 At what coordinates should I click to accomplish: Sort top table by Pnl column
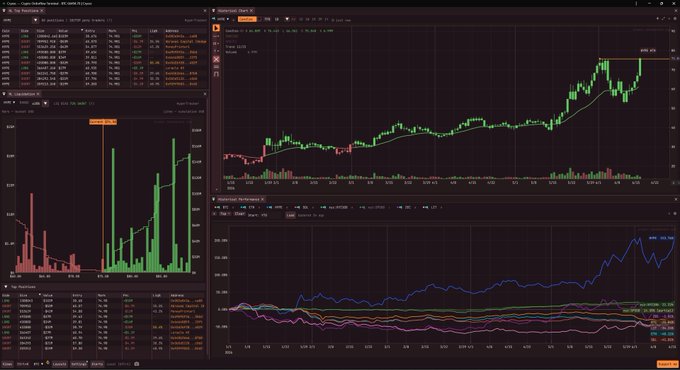coord(134,31)
